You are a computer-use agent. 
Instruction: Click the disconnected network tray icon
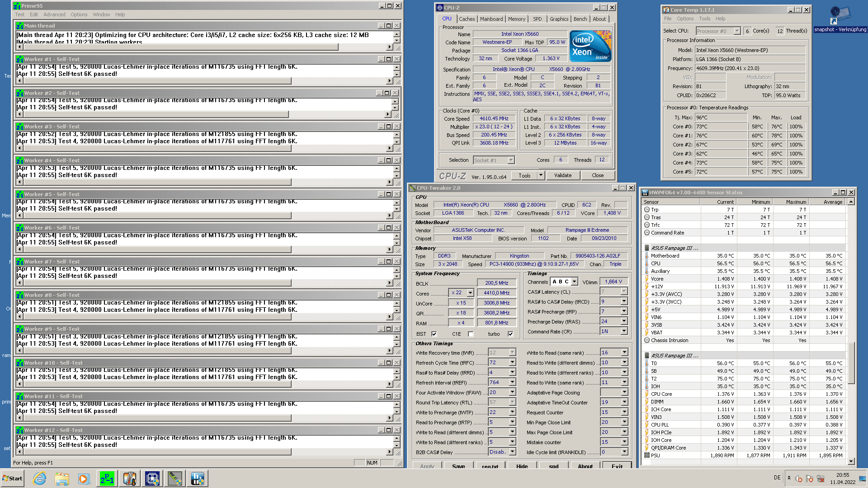tap(820, 479)
